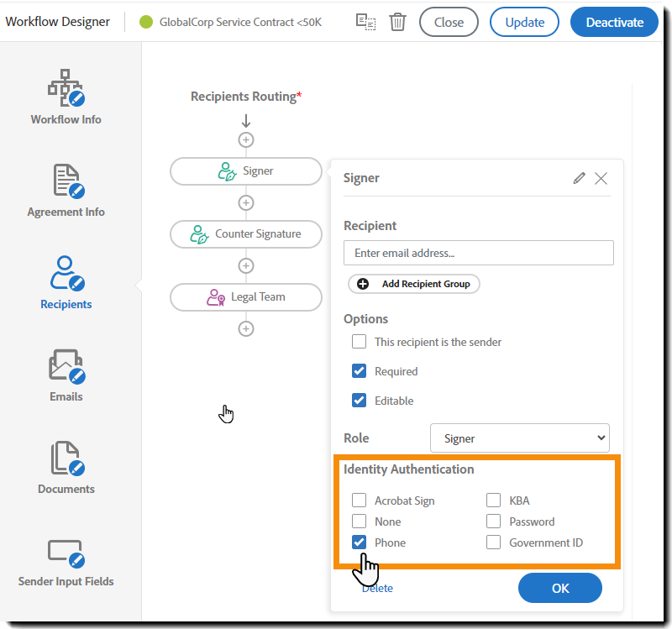Enable KBA authentication
672x629 pixels.
tap(493, 500)
